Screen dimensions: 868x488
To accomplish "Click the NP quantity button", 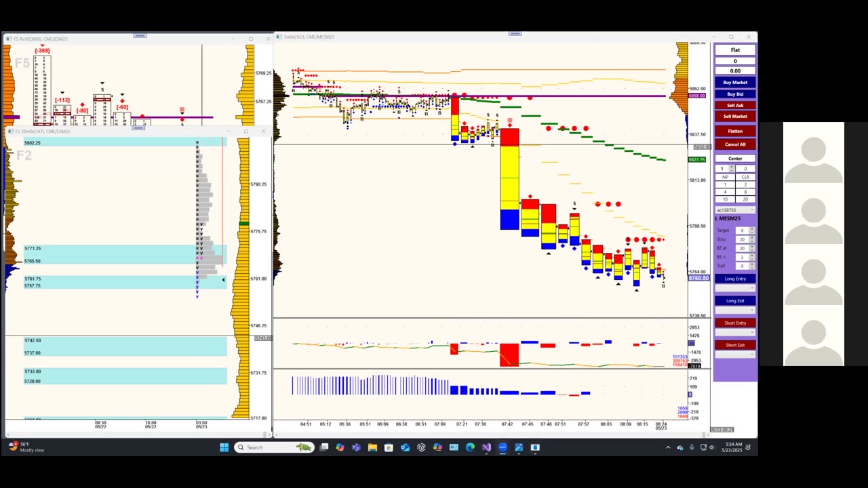I will (x=724, y=177).
